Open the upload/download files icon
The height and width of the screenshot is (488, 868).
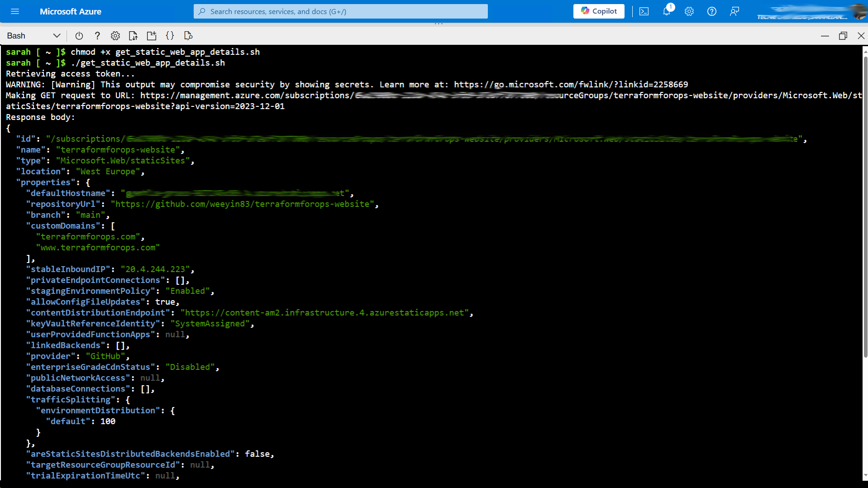click(133, 36)
